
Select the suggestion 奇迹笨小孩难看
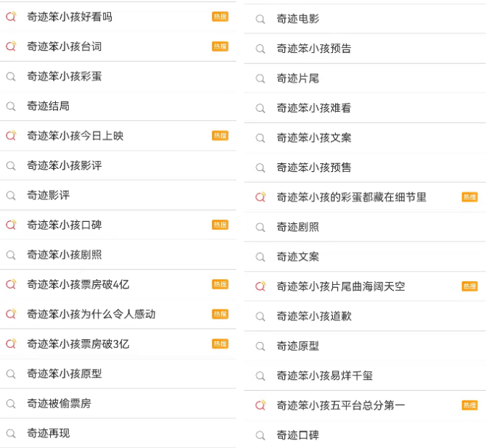(365, 108)
